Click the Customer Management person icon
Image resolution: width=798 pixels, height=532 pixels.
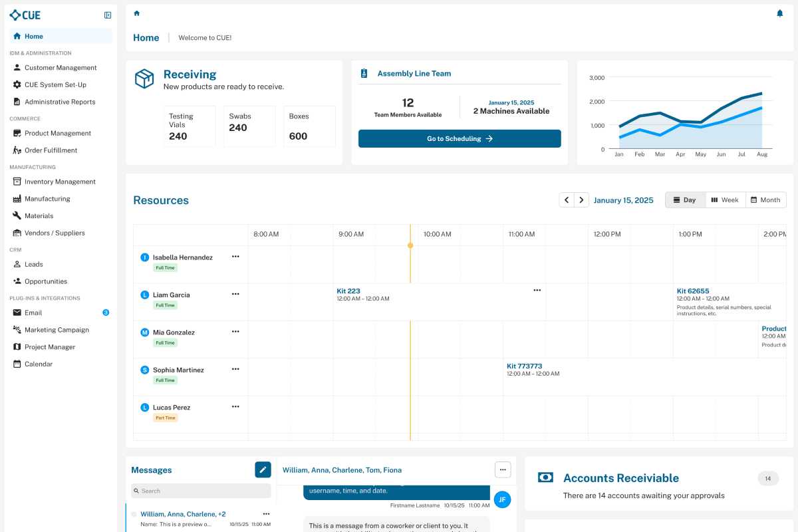(17, 67)
